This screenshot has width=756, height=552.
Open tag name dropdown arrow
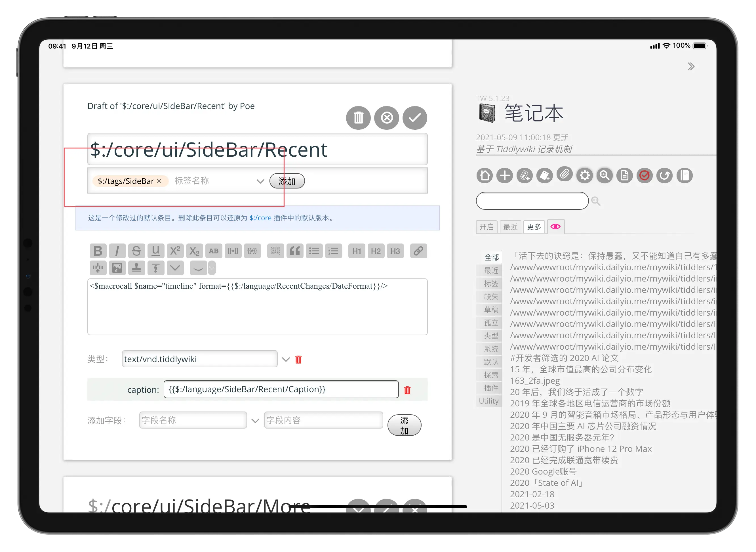[260, 181]
